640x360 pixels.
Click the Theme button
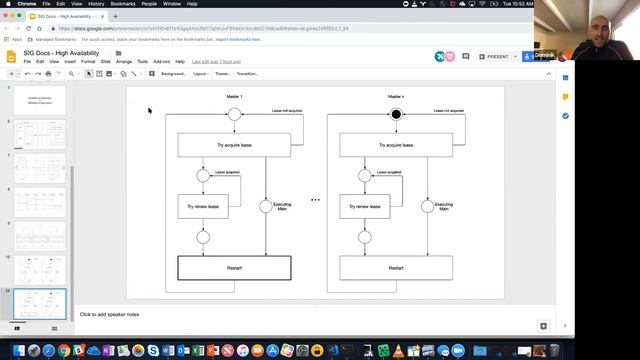222,74
